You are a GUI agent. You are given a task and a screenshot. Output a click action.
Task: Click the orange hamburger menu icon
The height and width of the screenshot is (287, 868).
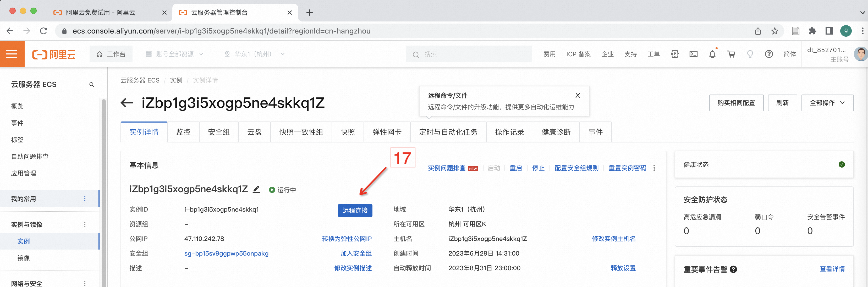(x=12, y=54)
